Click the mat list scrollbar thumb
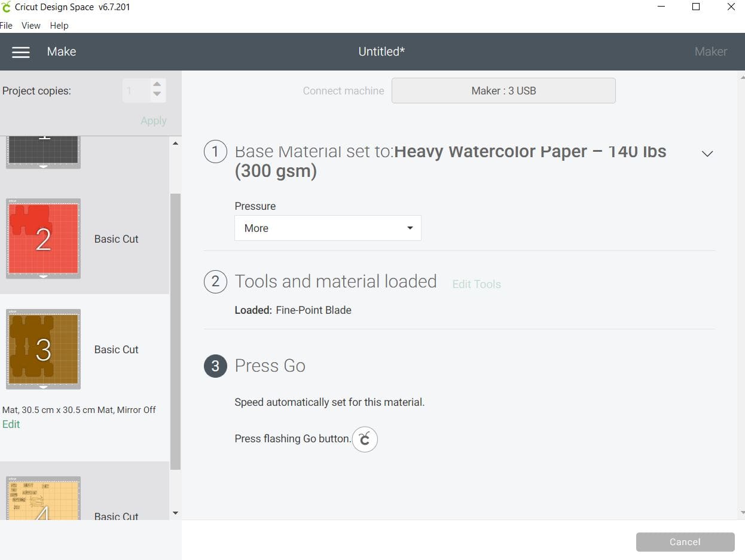This screenshot has width=745, height=560. (175, 332)
